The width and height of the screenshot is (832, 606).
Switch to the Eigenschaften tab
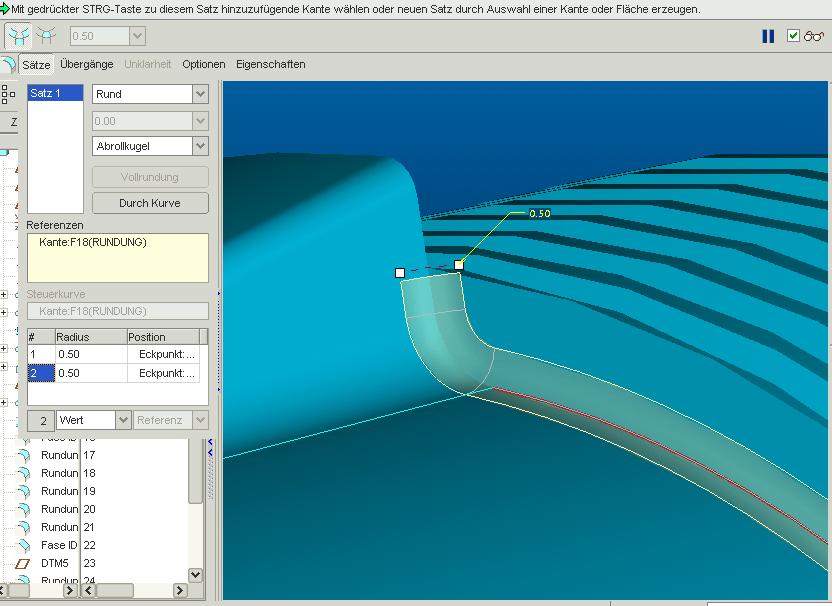pos(270,64)
